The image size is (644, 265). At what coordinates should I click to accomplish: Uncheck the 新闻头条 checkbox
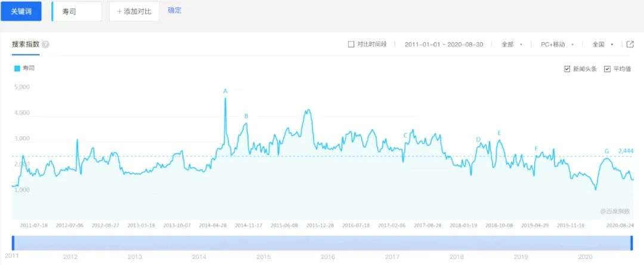pyautogui.click(x=567, y=69)
